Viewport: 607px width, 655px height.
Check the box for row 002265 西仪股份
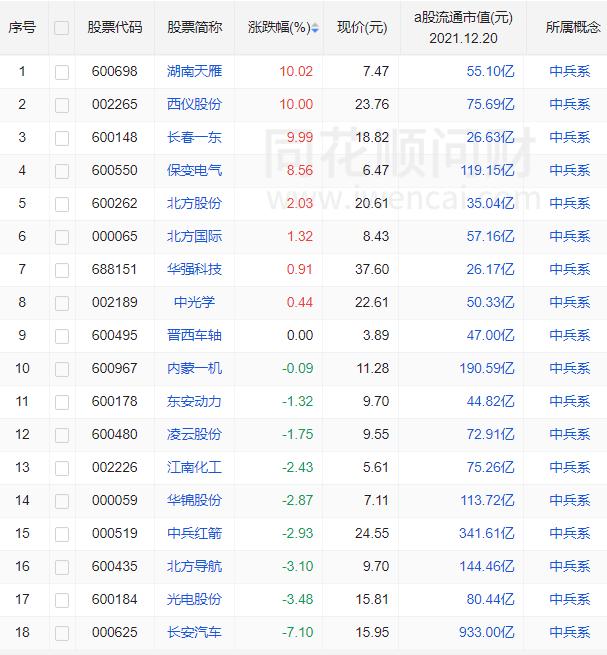(62, 105)
